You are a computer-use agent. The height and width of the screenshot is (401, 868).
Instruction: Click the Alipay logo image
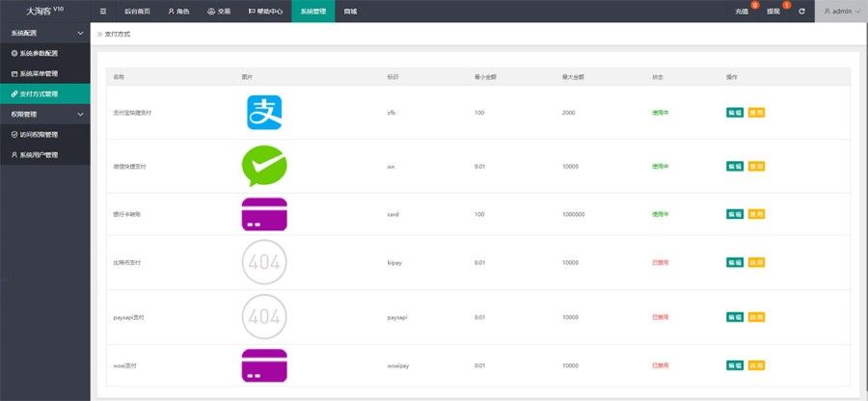(x=263, y=113)
